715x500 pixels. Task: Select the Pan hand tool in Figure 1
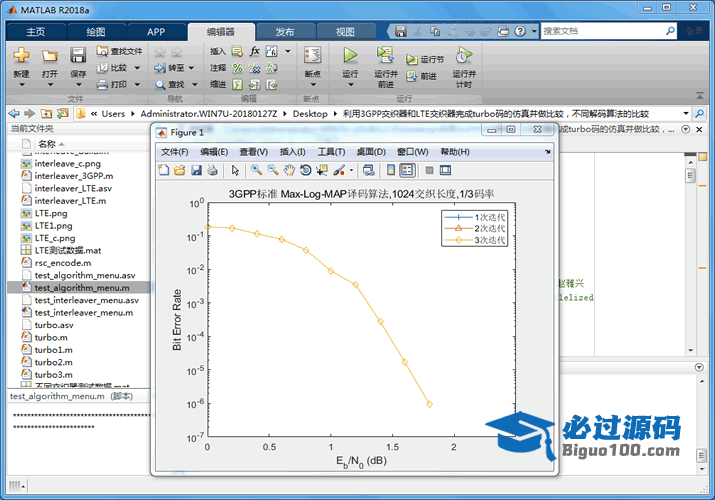[289, 170]
